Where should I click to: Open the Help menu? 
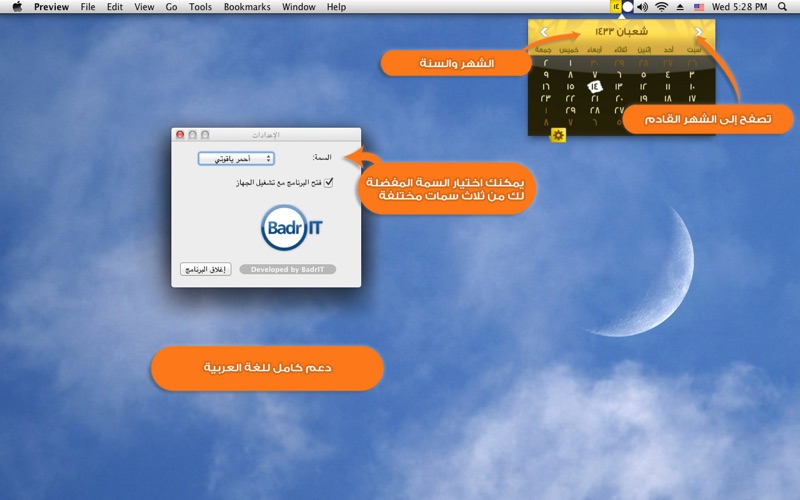[336, 7]
